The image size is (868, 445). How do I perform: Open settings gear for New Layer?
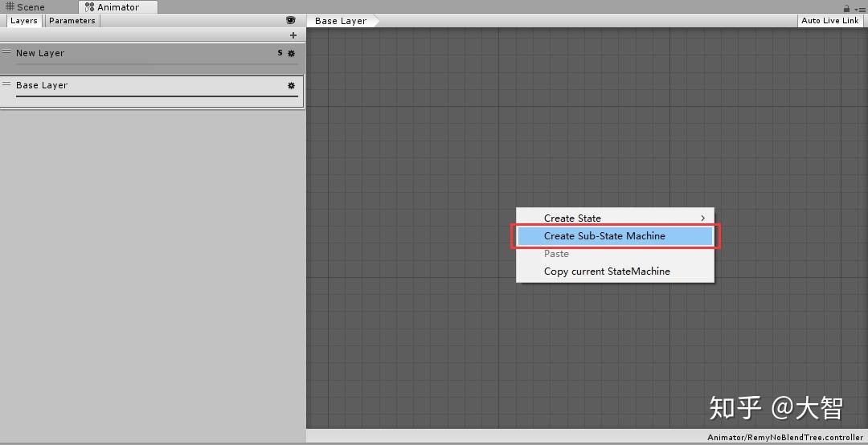(x=291, y=53)
